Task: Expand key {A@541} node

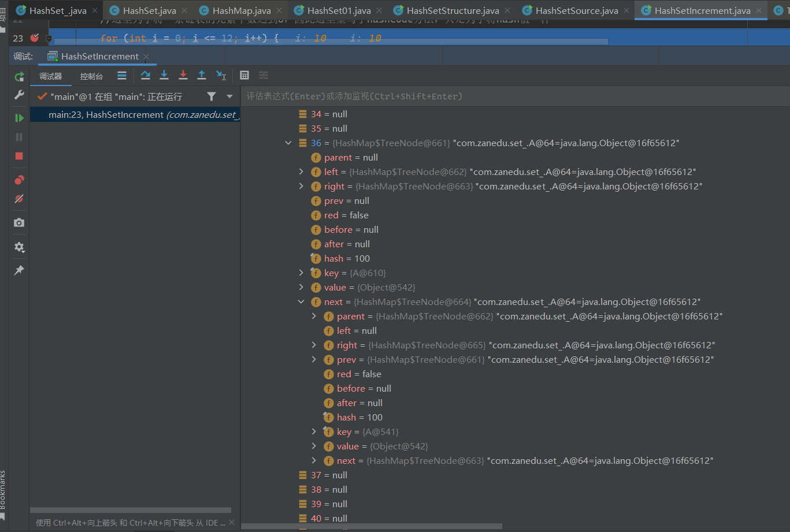Action: pos(314,431)
